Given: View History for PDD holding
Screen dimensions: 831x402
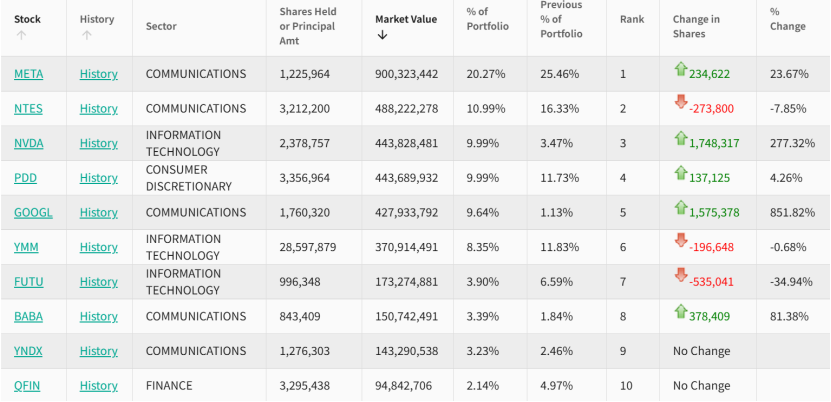Looking at the screenshot, I should coord(99,178).
